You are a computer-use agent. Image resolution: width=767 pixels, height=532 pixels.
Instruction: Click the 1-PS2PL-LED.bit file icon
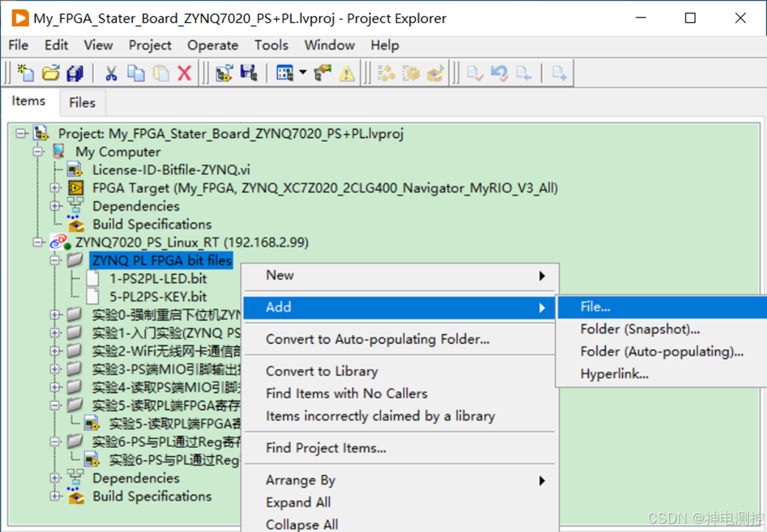click(92, 278)
